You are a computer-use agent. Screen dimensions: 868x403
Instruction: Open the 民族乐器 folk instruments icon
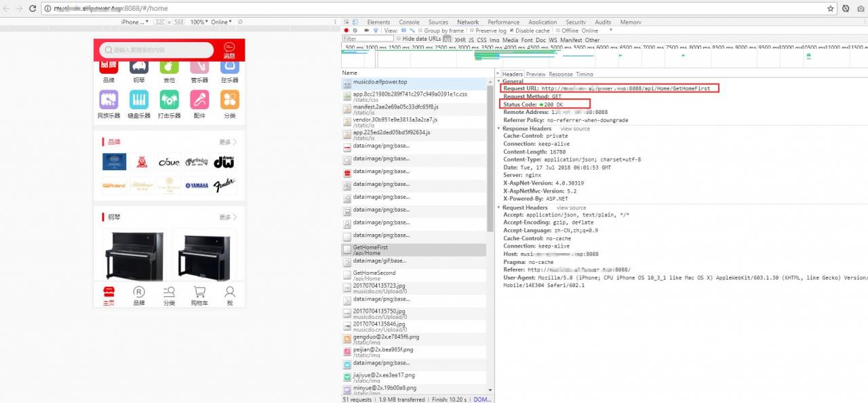pos(108,100)
